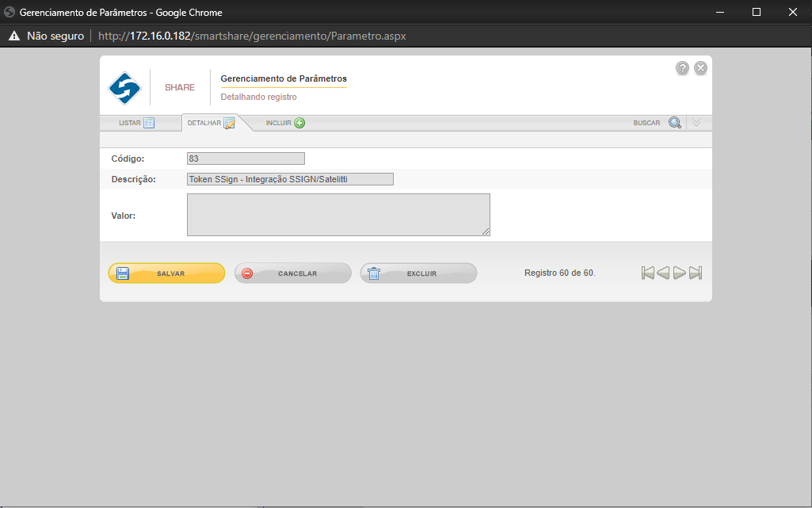Click the 'Gerenciamento de Parâmetros' heading
812x508 pixels.
click(284, 78)
